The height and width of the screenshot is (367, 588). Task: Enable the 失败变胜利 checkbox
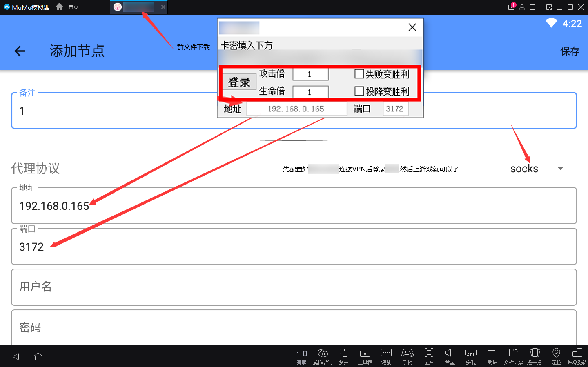coord(359,74)
